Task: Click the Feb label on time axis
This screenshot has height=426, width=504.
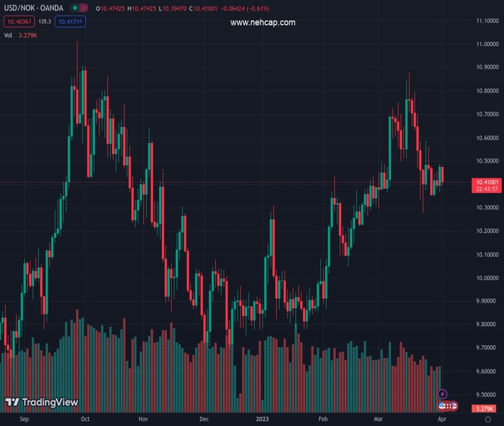Action: click(x=323, y=419)
